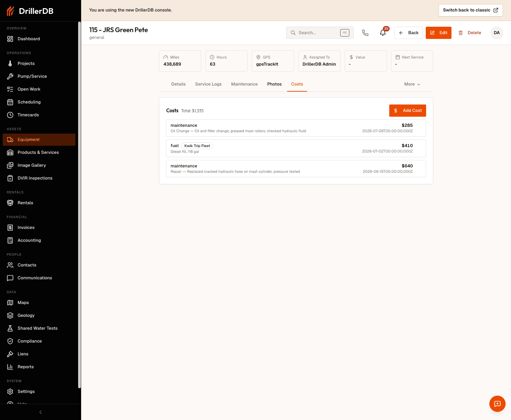This screenshot has height=420, width=511.
Task: Click the Hours 63 stat card
Action: pyautogui.click(x=226, y=61)
